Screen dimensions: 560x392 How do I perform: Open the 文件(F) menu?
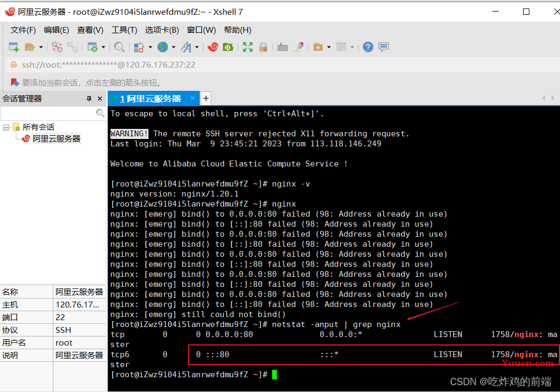point(23,30)
